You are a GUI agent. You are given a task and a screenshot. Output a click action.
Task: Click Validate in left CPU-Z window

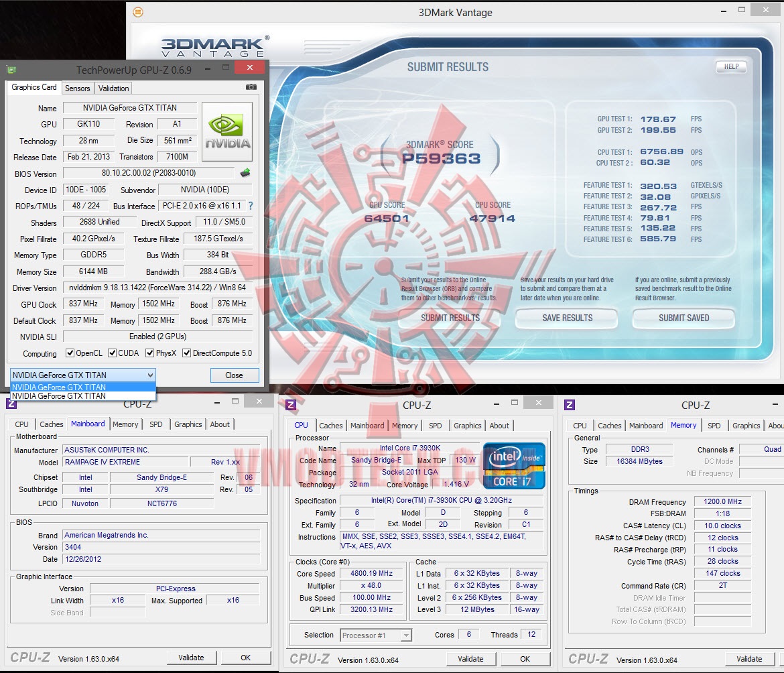[191, 658]
